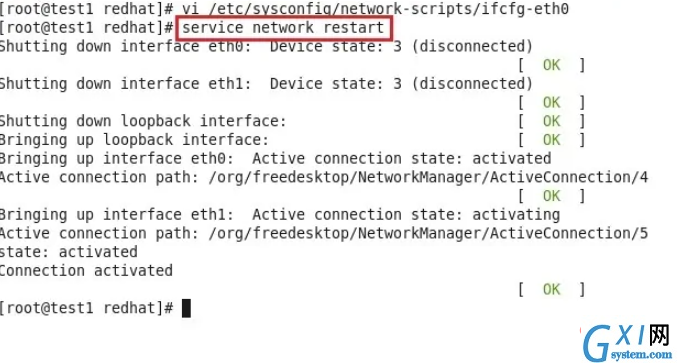Click the highlighted 'service network restart' command
Screen dimensions: 679x363
click(x=283, y=28)
